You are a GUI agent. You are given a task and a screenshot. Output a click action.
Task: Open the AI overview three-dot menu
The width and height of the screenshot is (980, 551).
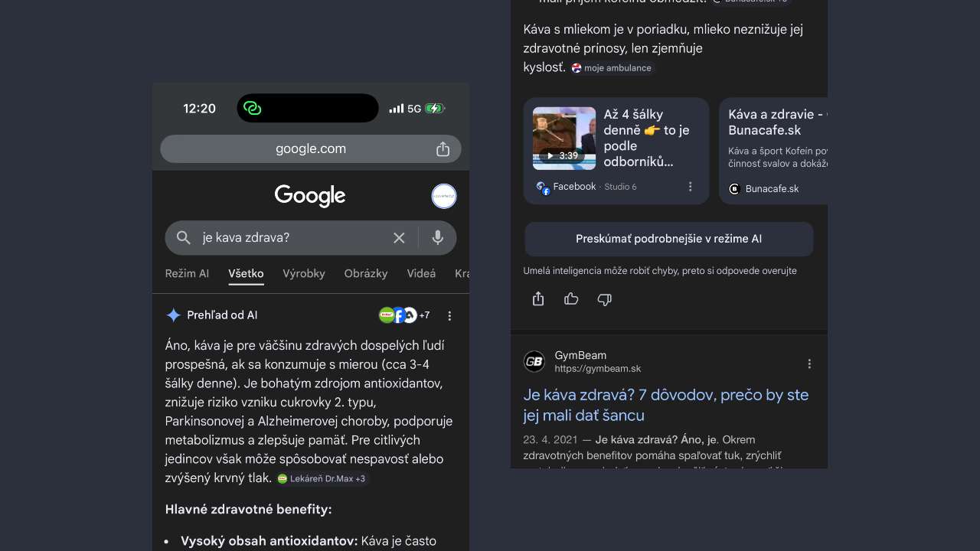tap(449, 315)
